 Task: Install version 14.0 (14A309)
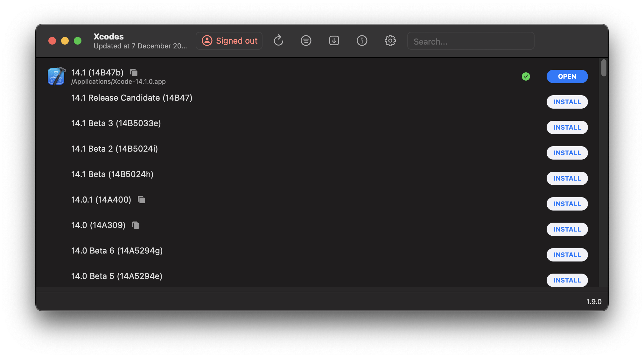click(567, 229)
